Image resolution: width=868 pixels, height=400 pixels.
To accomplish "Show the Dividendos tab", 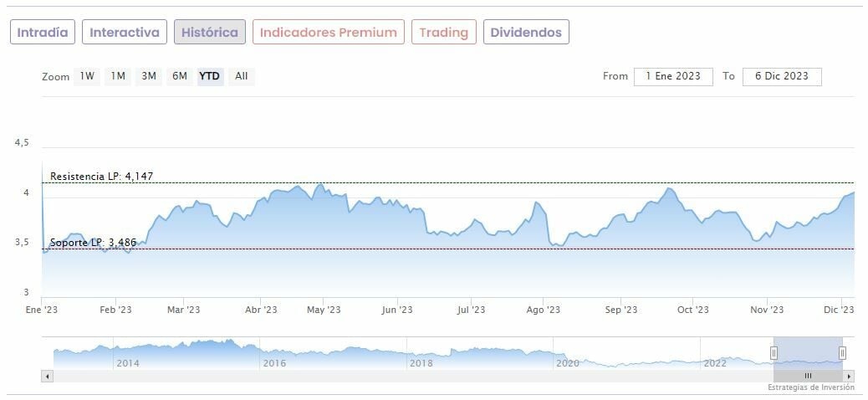I will [x=526, y=33].
